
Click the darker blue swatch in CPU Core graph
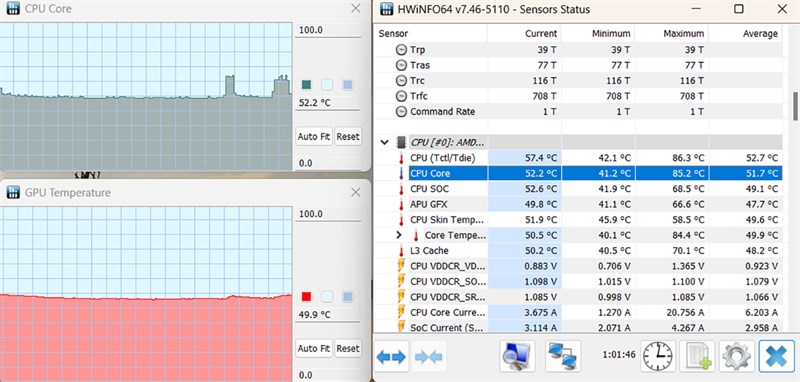click(347, 84)
